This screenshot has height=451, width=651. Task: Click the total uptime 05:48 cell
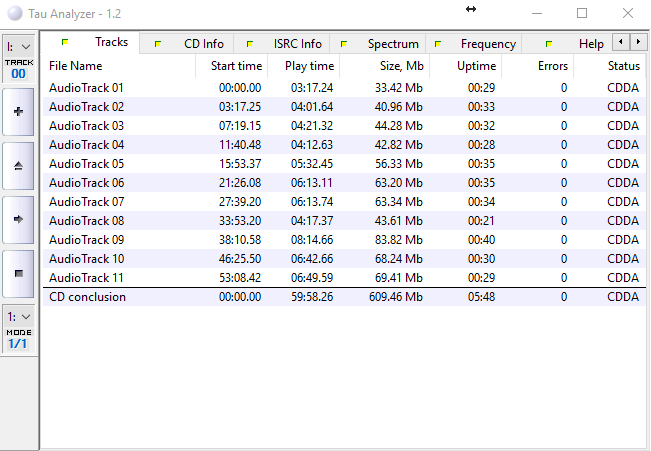pyautogui.click(x=481, y=297)
